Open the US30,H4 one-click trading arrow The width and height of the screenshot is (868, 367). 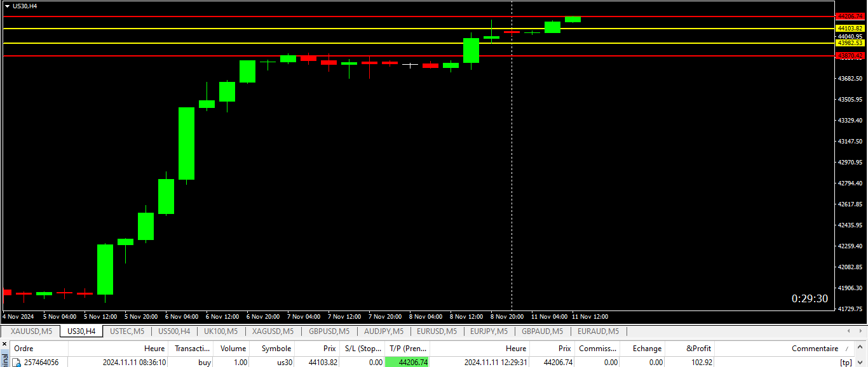7,6
